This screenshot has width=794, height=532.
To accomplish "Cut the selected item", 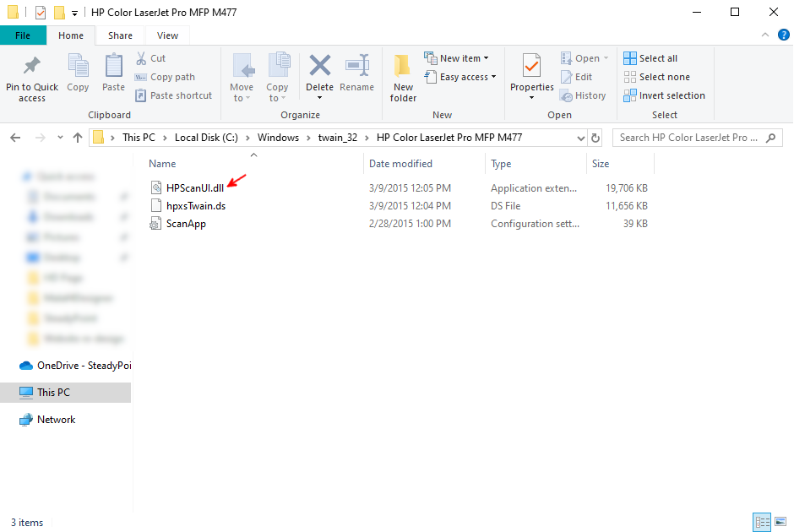I will coord(151,58).
